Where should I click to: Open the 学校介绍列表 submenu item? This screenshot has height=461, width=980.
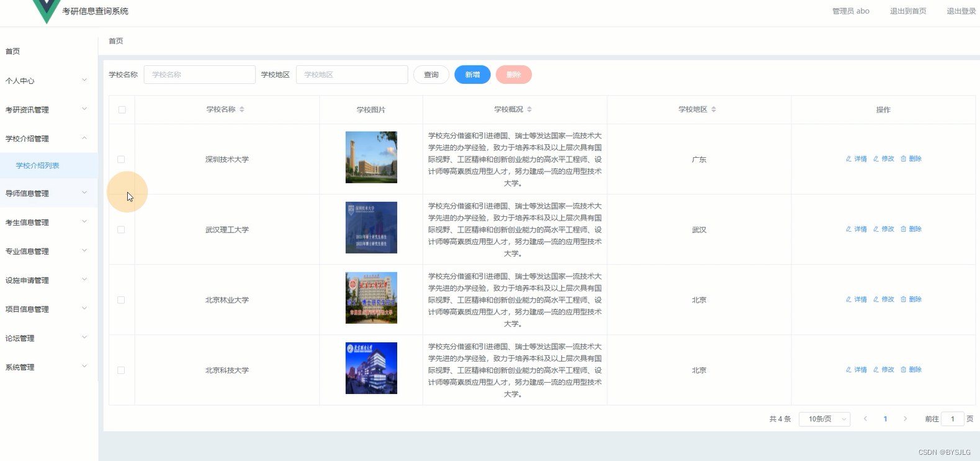click(x=48, y=166)
